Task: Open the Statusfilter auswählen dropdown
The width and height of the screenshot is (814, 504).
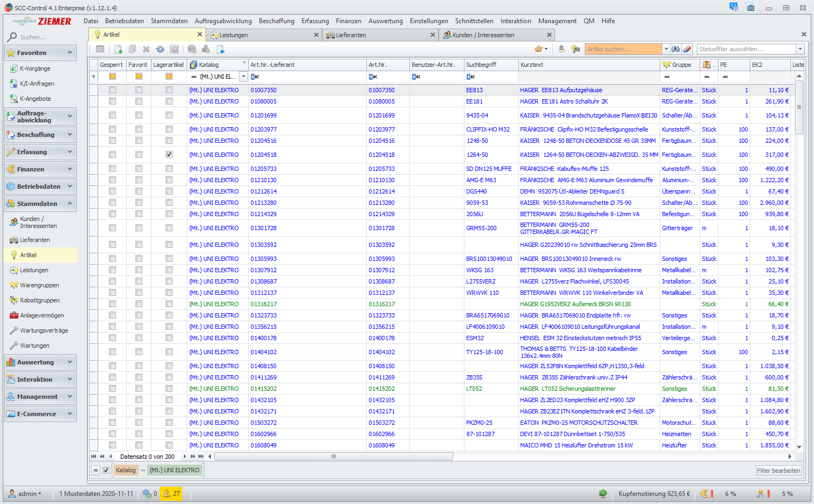Action: pos(800,49)
